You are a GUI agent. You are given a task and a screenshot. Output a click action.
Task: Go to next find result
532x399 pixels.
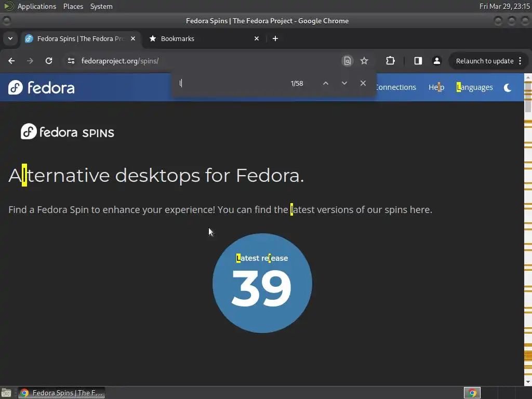(344, 83)
